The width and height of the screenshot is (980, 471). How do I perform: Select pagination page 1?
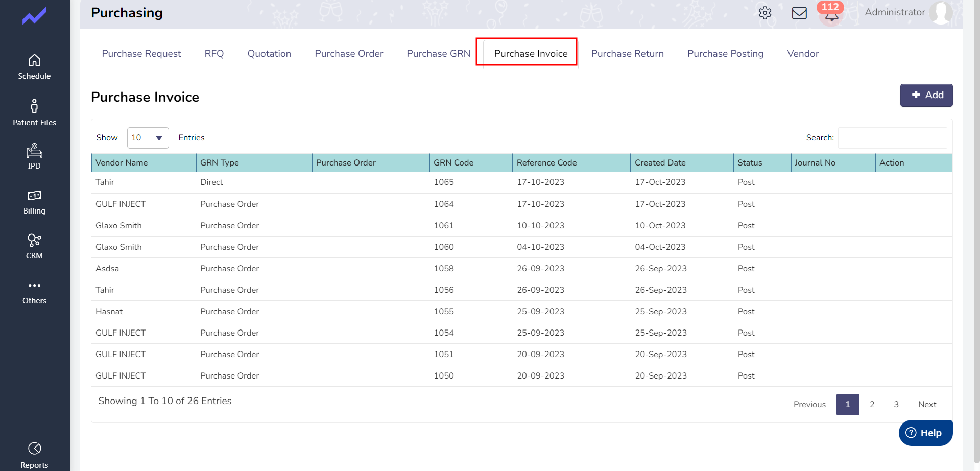[x=848, y=405]
